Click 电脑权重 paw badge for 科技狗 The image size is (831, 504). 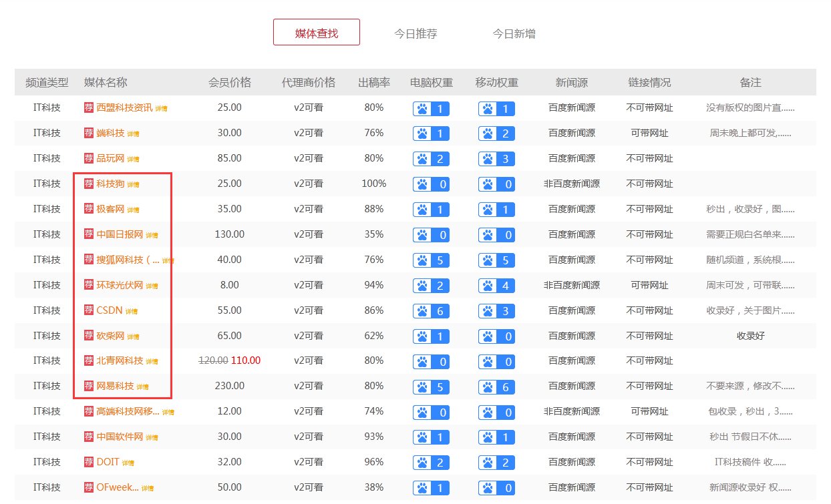(x=432, y=184)
